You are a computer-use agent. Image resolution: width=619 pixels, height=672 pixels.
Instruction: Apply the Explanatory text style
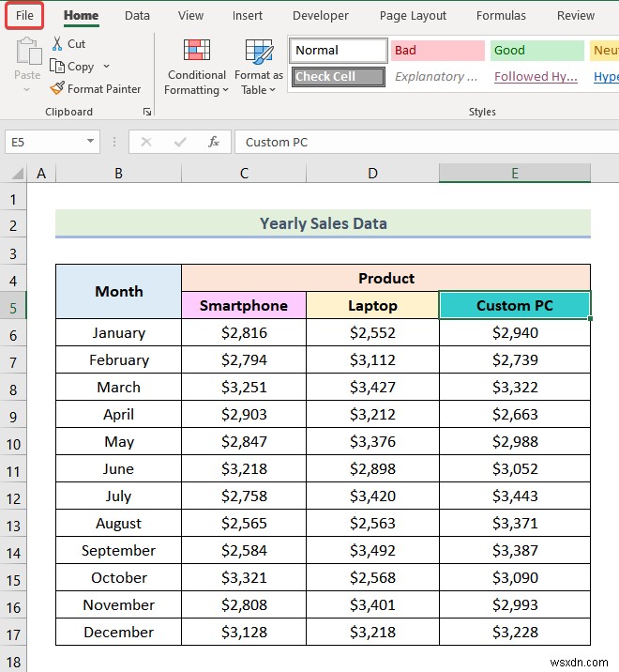[437, 77]
